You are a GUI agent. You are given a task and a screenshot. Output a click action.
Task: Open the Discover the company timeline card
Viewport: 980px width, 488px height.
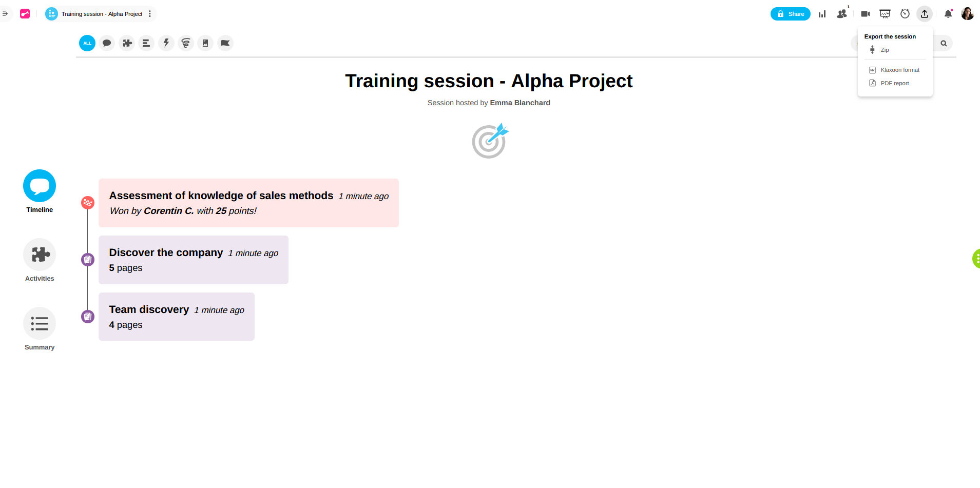click(x=193, y=260)
